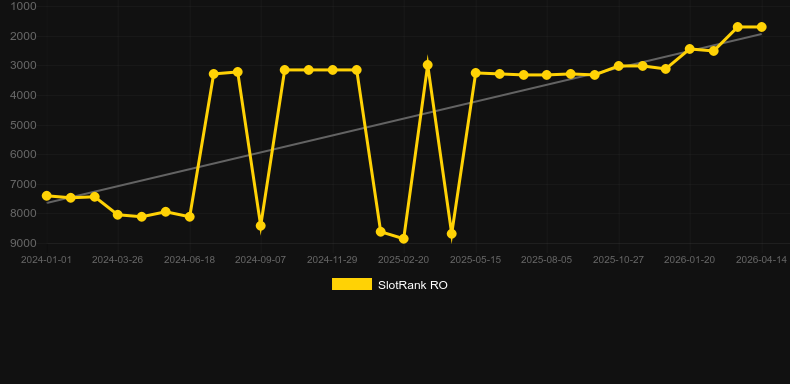Select the data point above 2024-03-26

tap(118, 215)
